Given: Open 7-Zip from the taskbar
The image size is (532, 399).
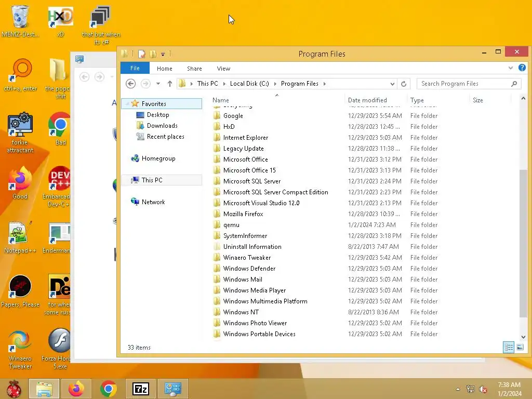Looking at the screenshot, I should tap(140, 389).
